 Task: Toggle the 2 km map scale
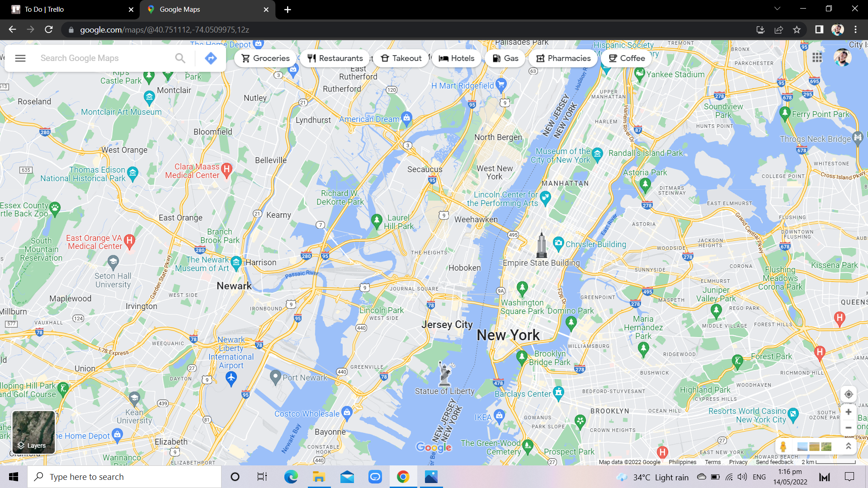coord(829,462)
